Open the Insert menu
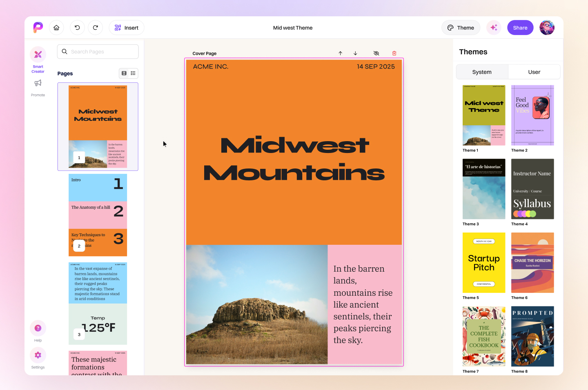The height and width of the screenshot is (390, 588). 126,27
